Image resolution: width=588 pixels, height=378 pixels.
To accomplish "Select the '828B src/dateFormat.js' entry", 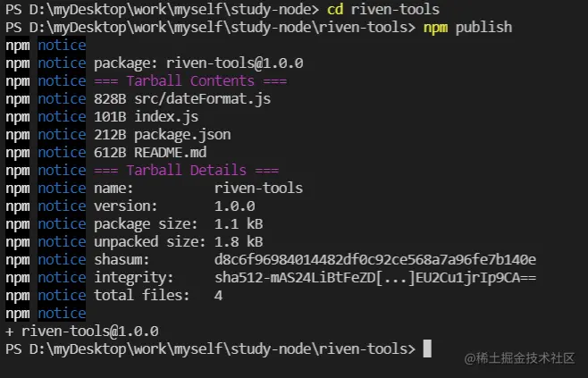I will [182, 99].
